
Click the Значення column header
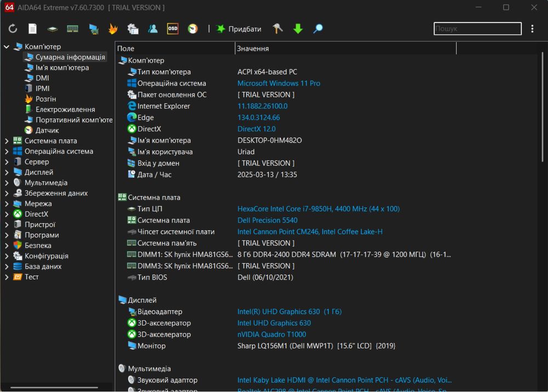coord(346,48)
